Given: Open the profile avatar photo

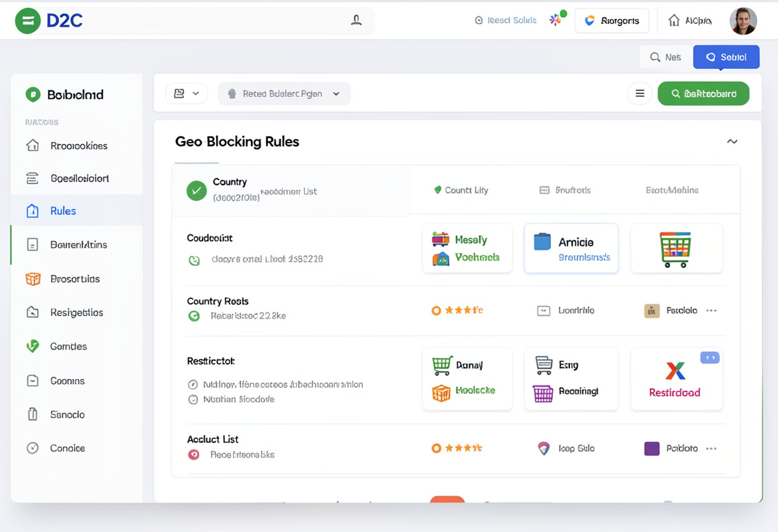Looking at the screenshot, I should pyautogui.click(x=743, y=21).
